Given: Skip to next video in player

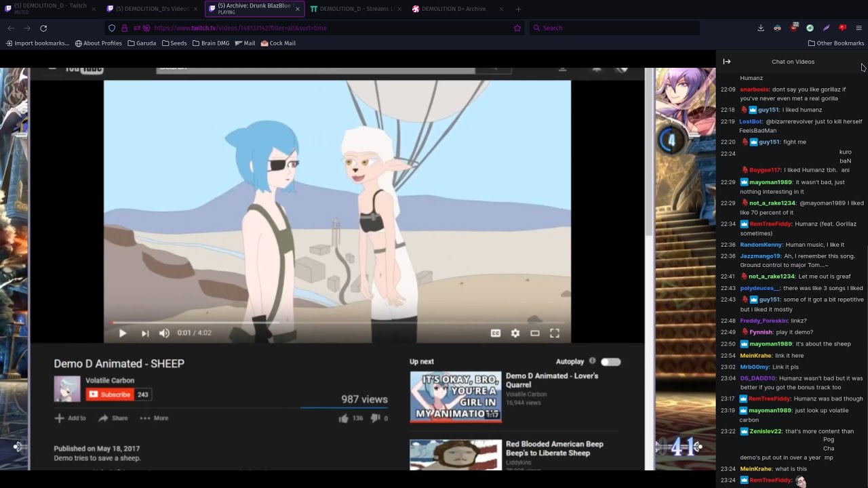Looking at the screenshot, I should click(144, 333).
